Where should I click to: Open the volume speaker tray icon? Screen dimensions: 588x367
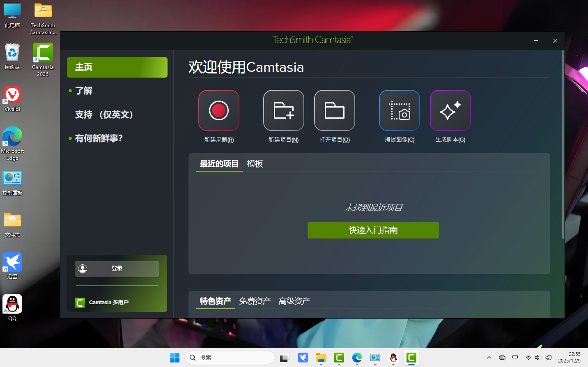click(537, 358)
